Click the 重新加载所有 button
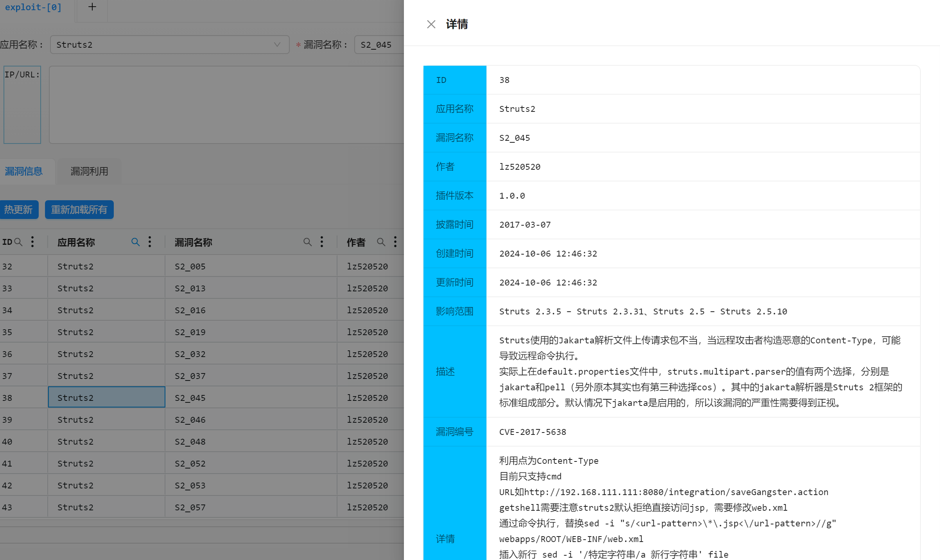The width and height of the screenshot is (940, 560). (x=79, y=210)
